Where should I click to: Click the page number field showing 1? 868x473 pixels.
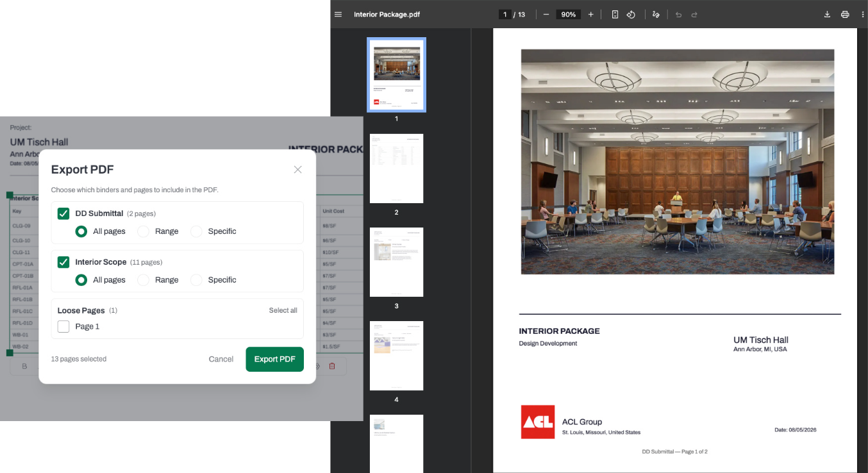point(505,14)
